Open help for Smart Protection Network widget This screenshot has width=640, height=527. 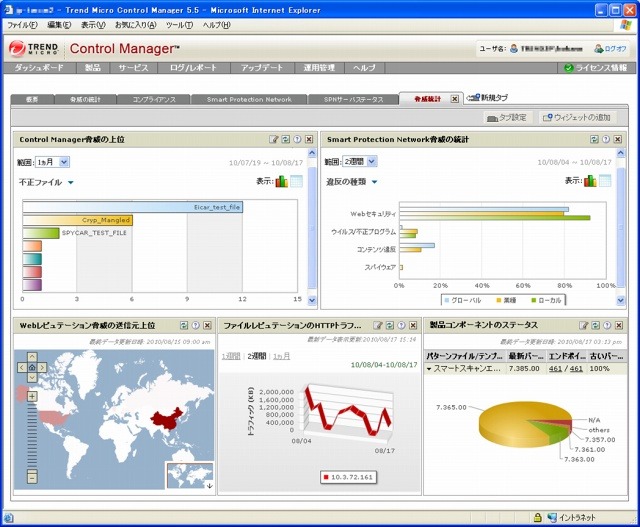click(606, 140)
